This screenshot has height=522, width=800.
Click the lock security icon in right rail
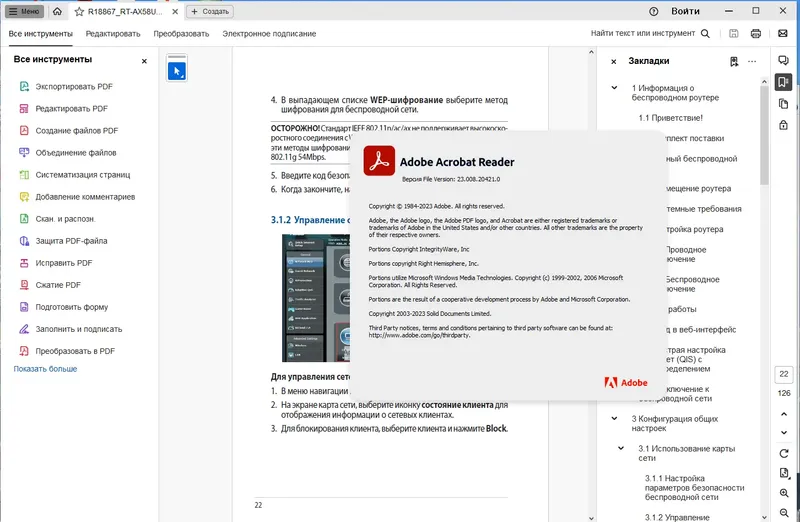pyautogui.click(x=783, y=125)
